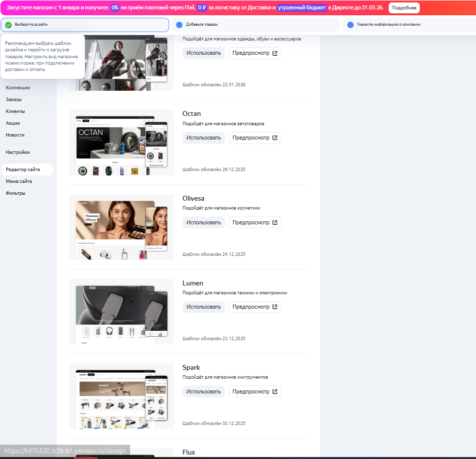This screenshot has height=459, width=476.
Task: Click external link icon on Octan preview
Action: pos(275,138)
